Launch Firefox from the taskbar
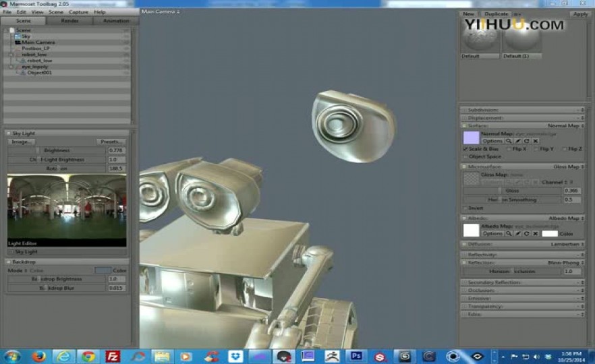This screenshot has height=364, width=595. coord(38,357)
